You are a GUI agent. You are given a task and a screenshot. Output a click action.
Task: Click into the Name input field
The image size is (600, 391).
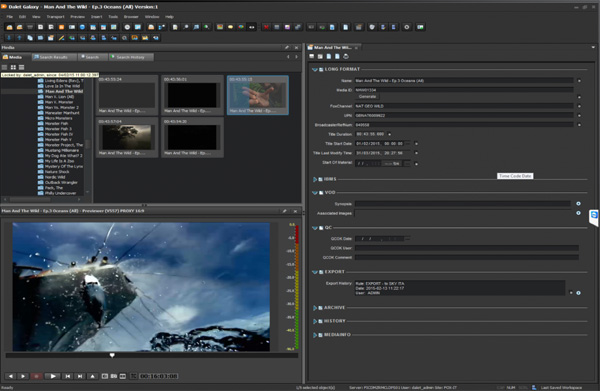464,81
